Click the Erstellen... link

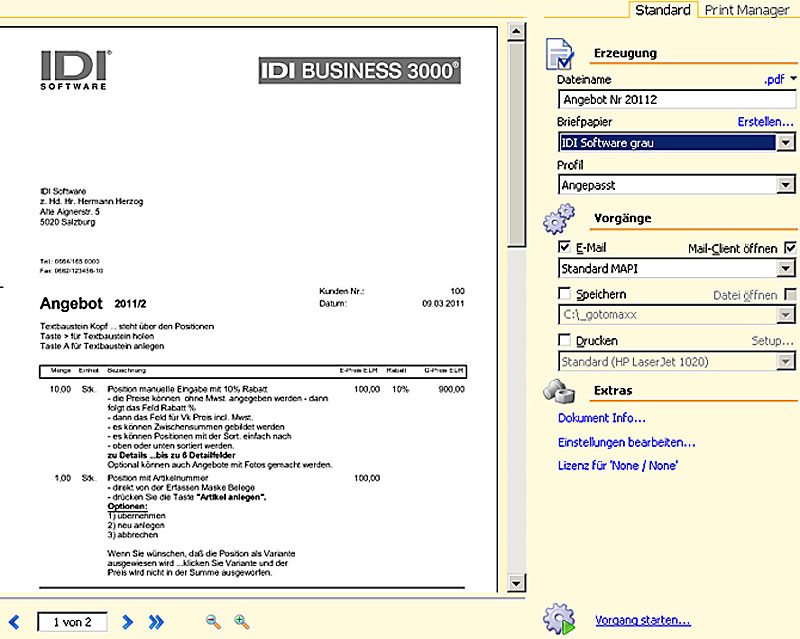pyautogui.click(x=765, y=122)
